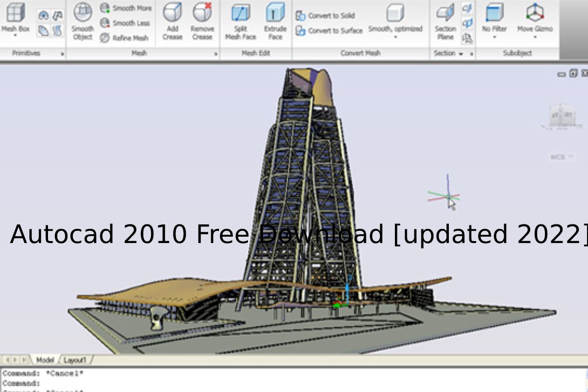Apply Smooth Less to the mesh
This screenshot has width=588, height=392.
[125, 23]
